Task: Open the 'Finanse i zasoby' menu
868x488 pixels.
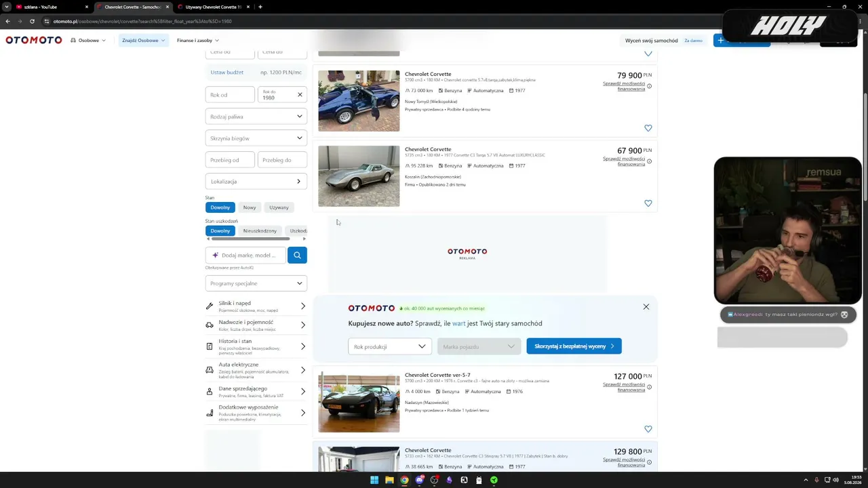Action: [197, 40]
